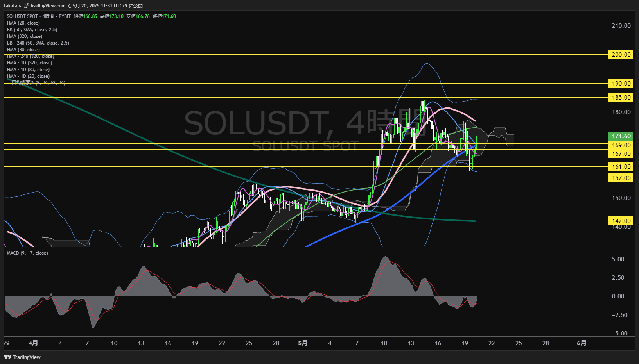Click the 5月 label on time axis
Screen dimensions: 639x364
(x=303, y=343)
